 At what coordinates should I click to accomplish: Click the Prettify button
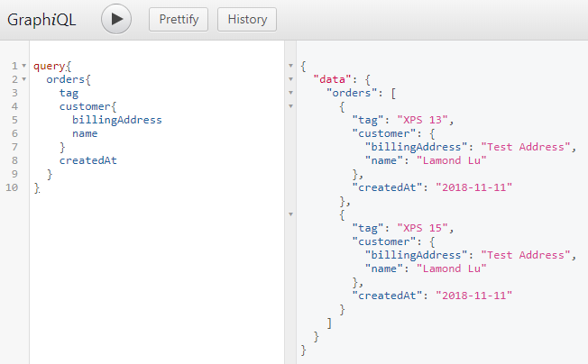coord(179,19)
